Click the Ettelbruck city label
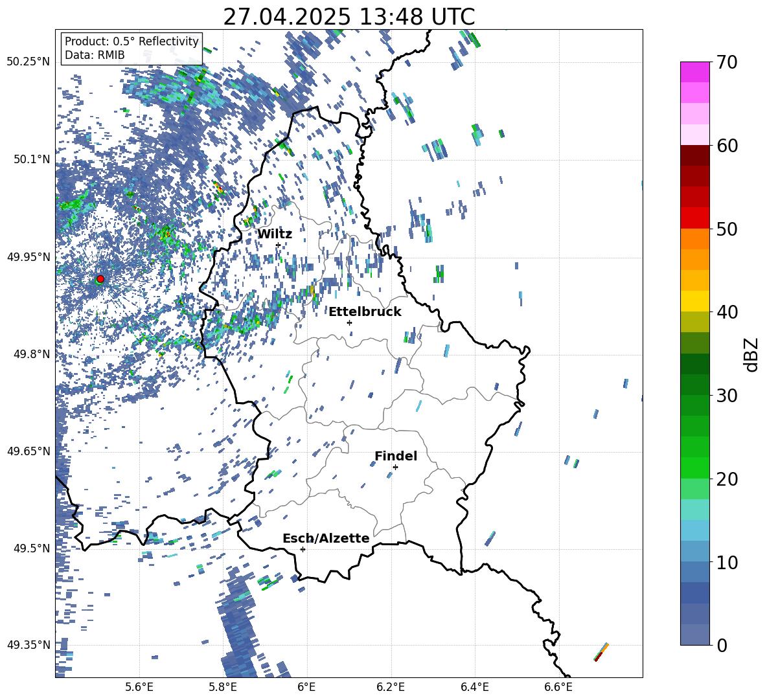767x700 pixels. tap(365, 312)
